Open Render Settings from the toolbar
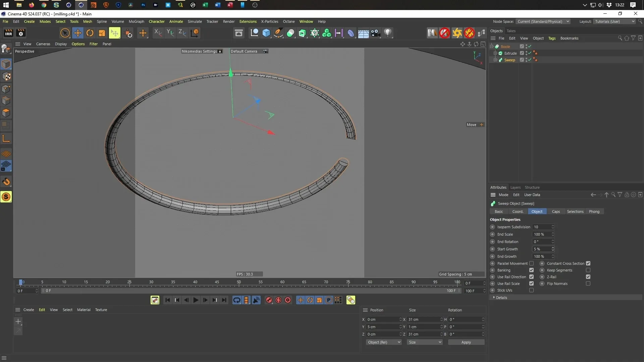This screenshot has width=644, height=362. [x=21, y=33]
